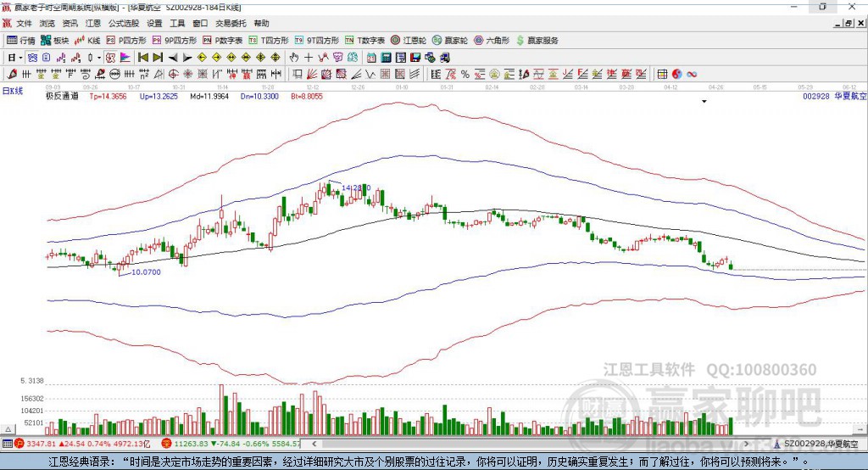Click the small black triangle marker atop the chart

tap(704, 102)
